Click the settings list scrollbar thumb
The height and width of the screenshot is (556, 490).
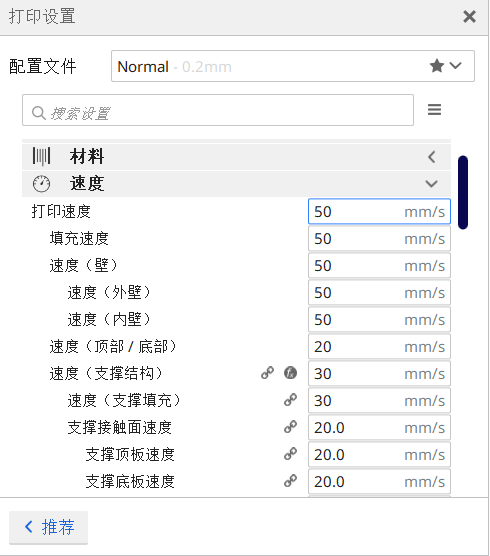tap(463, 193)
